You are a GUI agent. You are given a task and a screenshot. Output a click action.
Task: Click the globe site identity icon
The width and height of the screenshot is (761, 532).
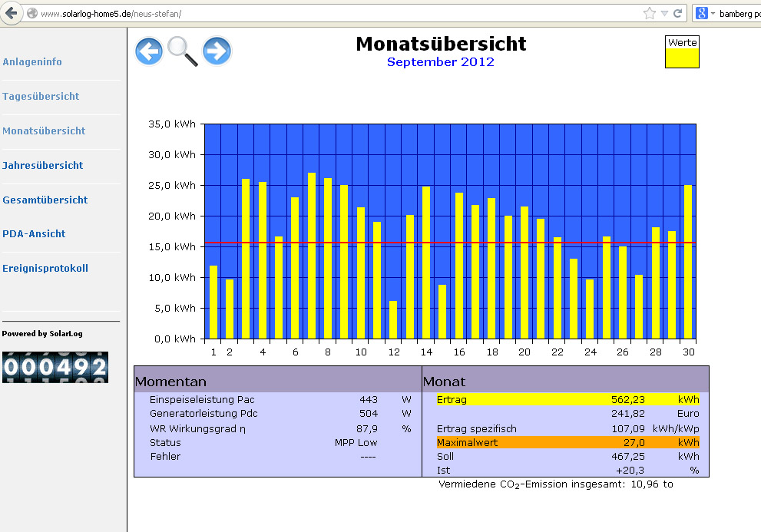point(31,14)
